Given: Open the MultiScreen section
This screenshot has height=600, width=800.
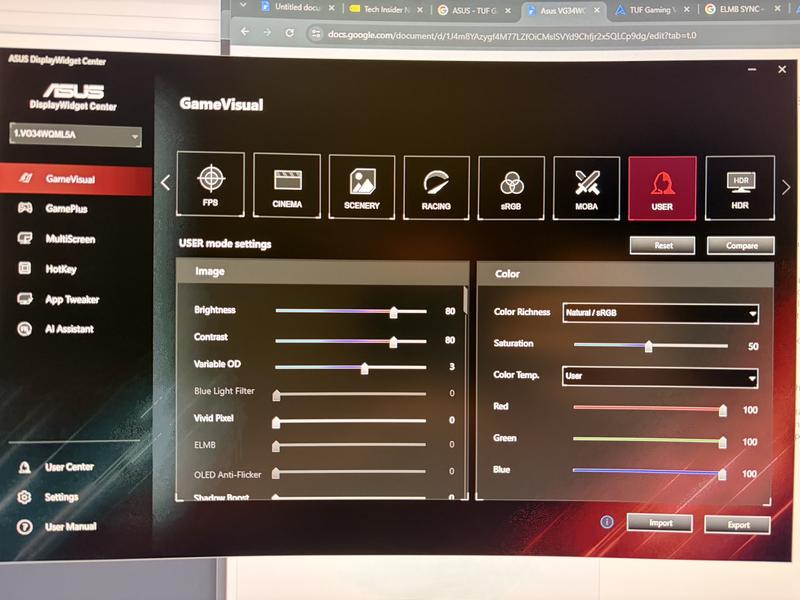Looking at the screenshot, I should click(x=70, y=239).
